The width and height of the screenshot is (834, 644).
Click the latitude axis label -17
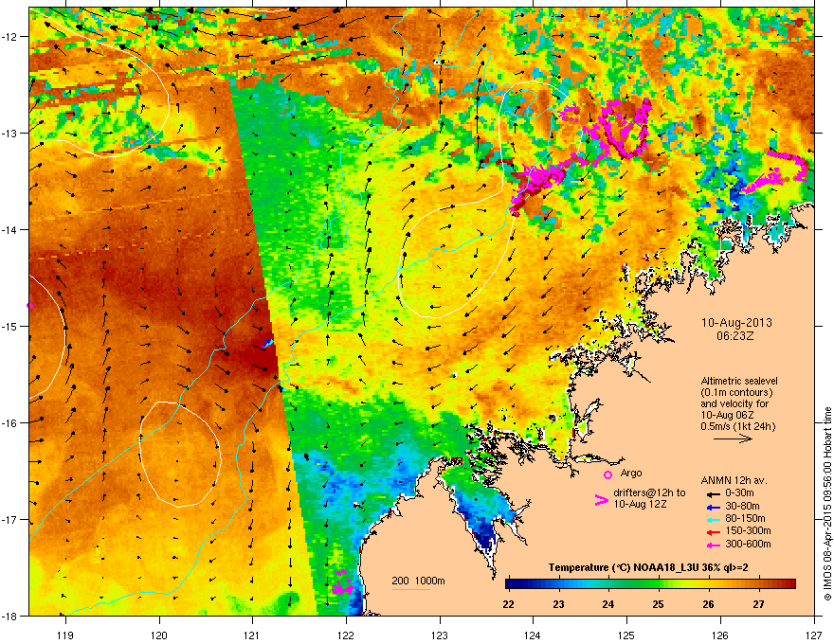(x=9, y=519)
